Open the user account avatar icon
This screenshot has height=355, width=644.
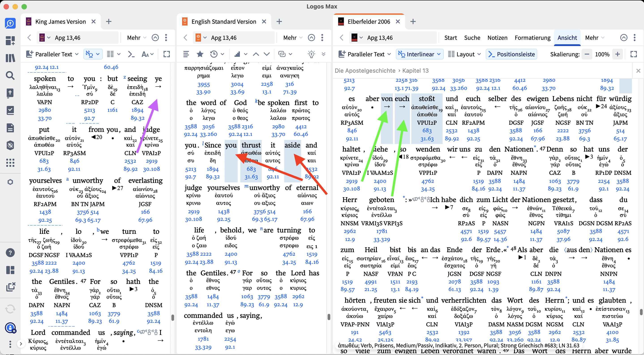click(x=10, y=328)
